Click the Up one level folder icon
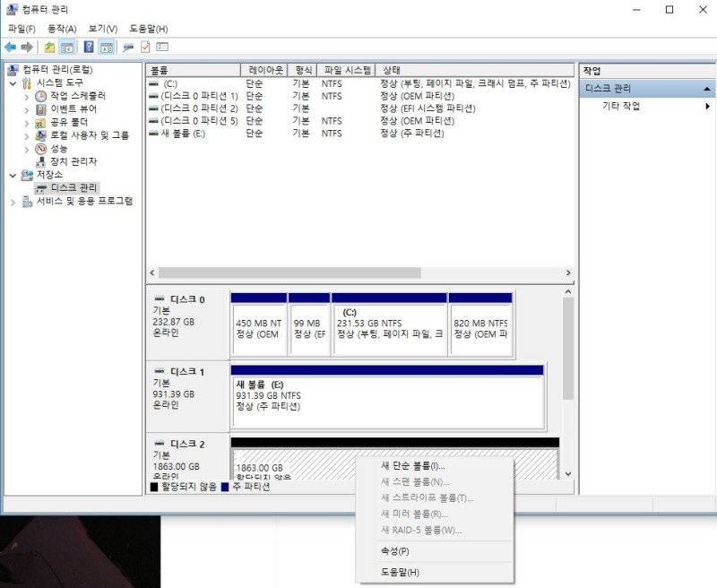Viewport: 717px width, 588px height. click(x=49, y=47)
